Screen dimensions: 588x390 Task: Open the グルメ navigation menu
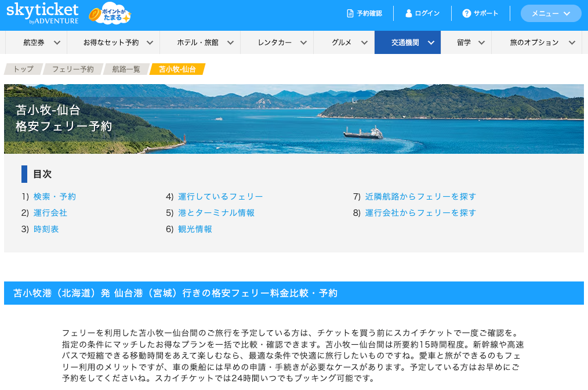tap(349, 42)
